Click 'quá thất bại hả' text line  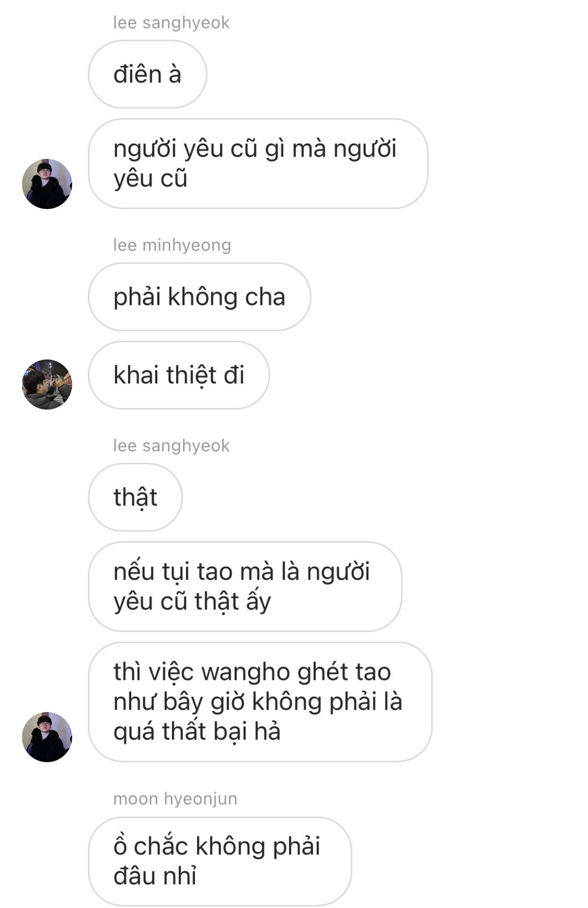[x=197, y=731]
